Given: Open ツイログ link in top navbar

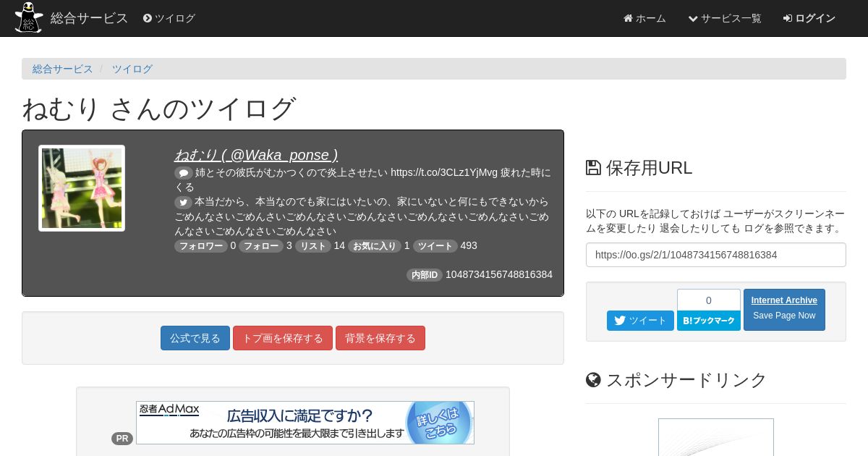Looking at the screenshot, I should [x=169, y=18].
